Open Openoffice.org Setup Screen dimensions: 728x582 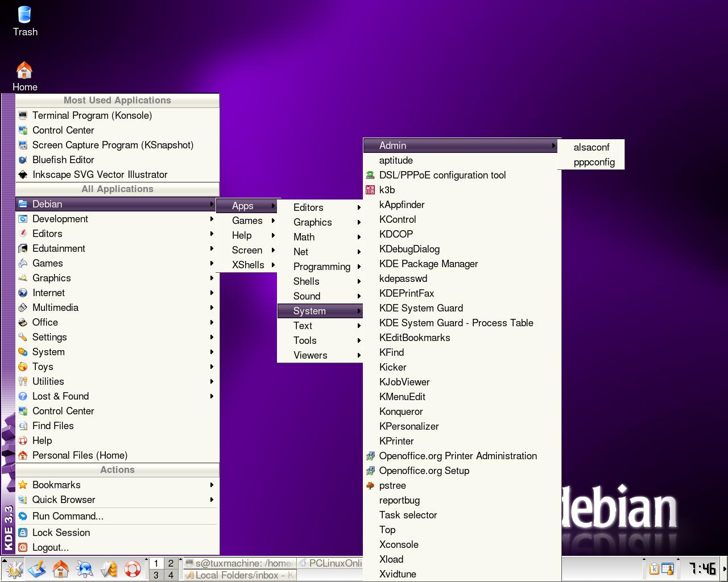click(462, 471)
